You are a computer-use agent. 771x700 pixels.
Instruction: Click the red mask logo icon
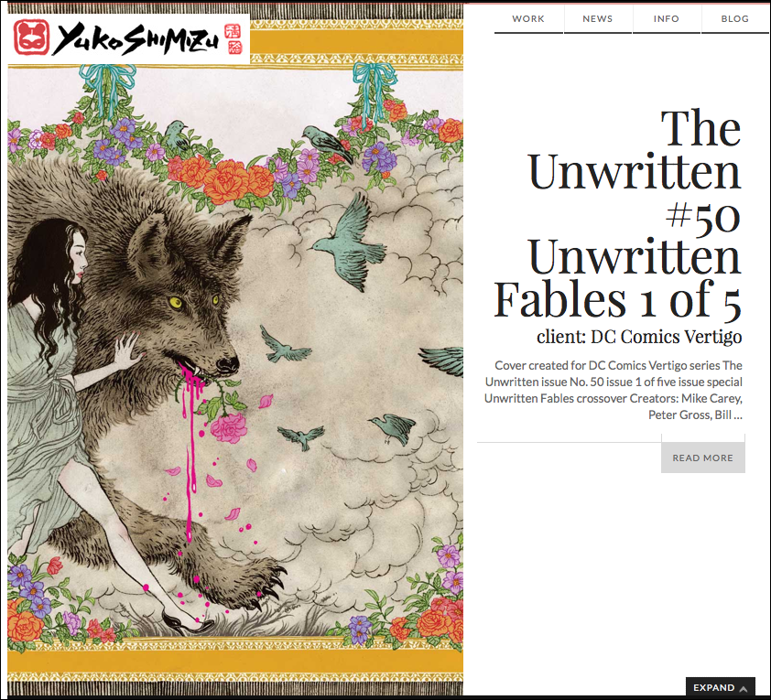pyautogui.click(x=31, y=38)
